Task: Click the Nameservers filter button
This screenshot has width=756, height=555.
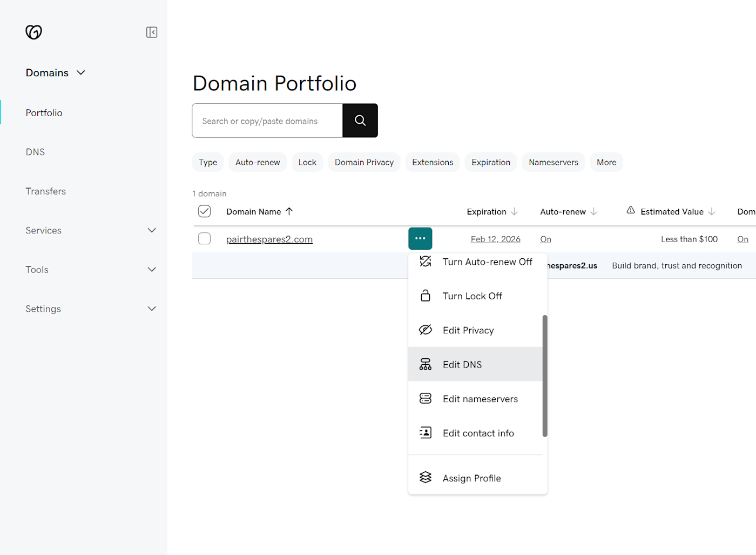Action: (553, 162)
